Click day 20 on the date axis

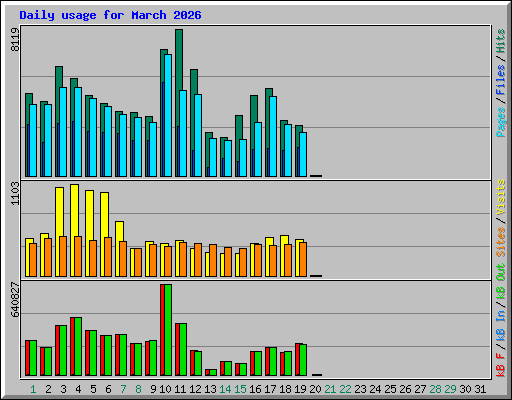click(x=315, y=389)
